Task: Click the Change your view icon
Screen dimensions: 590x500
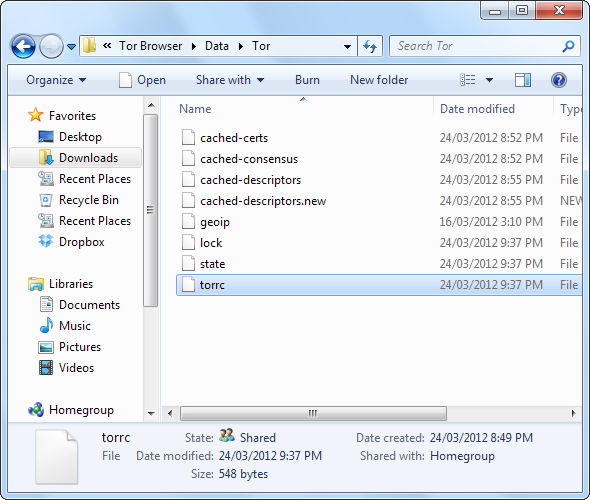Action: 468,80
